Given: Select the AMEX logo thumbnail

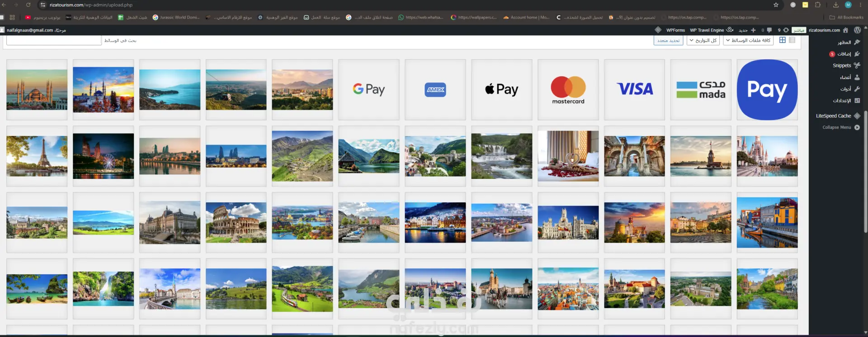Looking at the screenshot, I should pyautogui.click(x=435, y=89).
